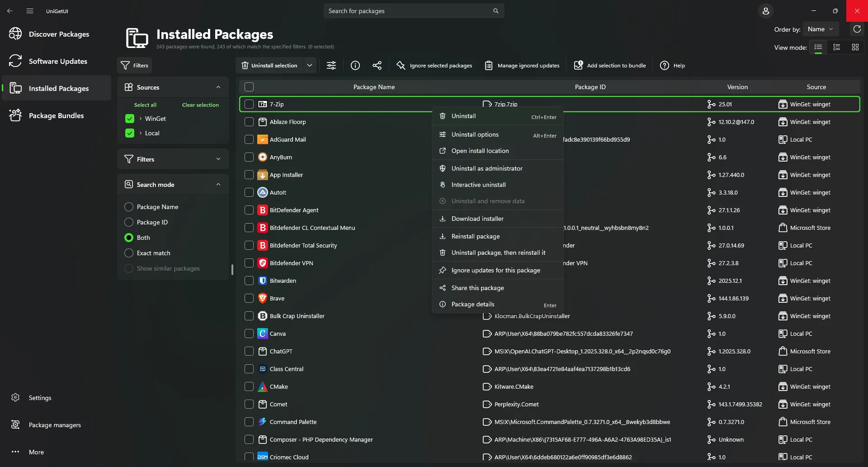Click Manage ignored updates button

tap(522, 66)
